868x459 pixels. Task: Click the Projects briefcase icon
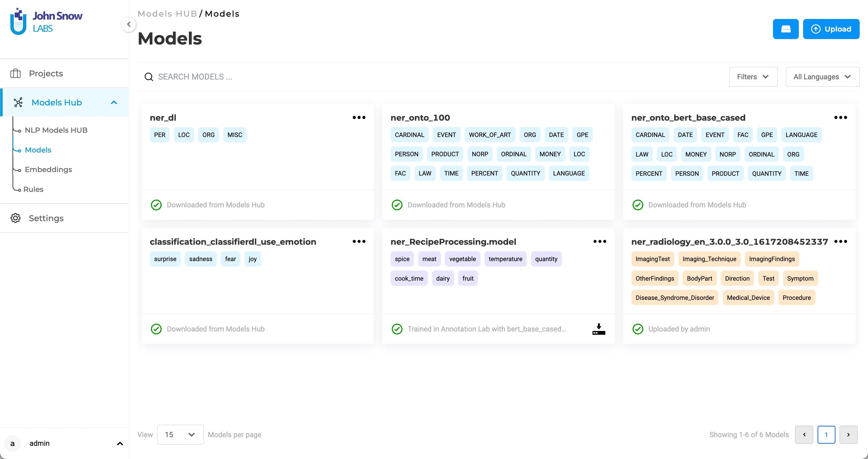(15, 74)
